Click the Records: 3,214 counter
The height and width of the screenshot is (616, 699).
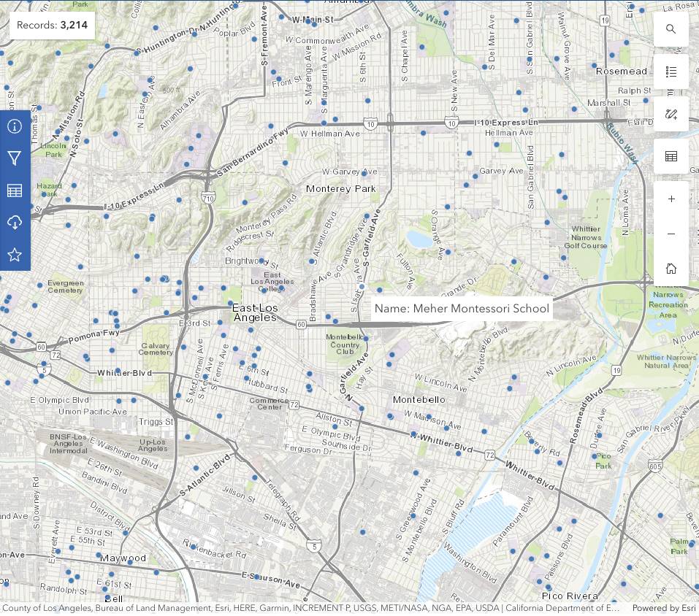[x=52, y=25]
